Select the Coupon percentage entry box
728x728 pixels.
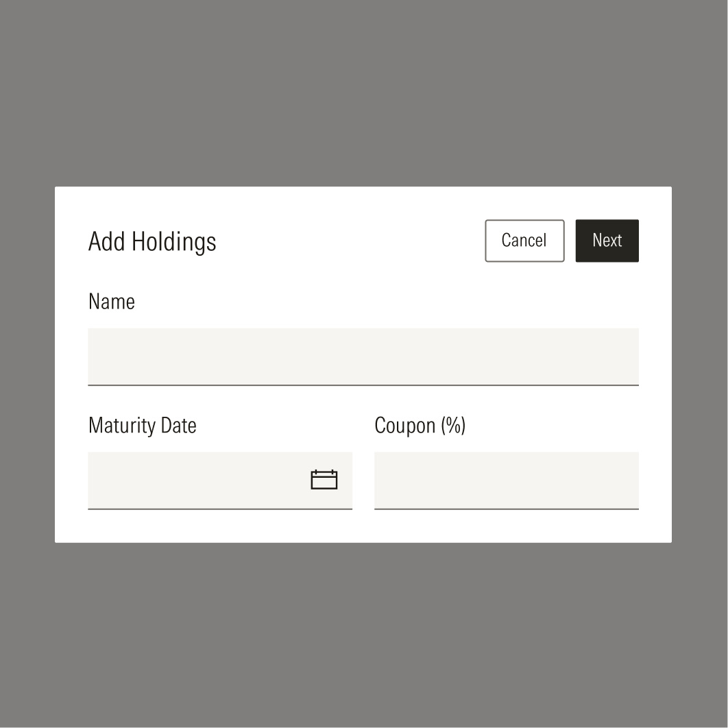pos(507,481)
